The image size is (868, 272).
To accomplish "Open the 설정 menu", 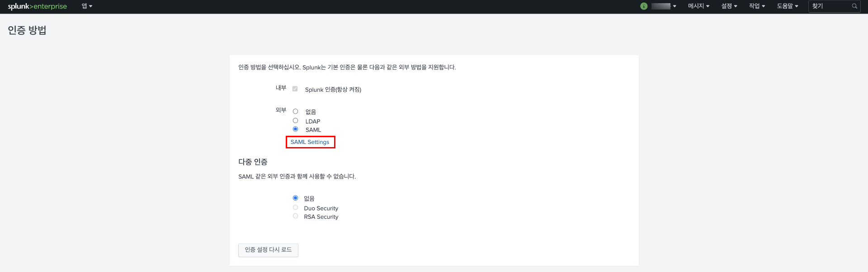I will [x=729, y=6].
